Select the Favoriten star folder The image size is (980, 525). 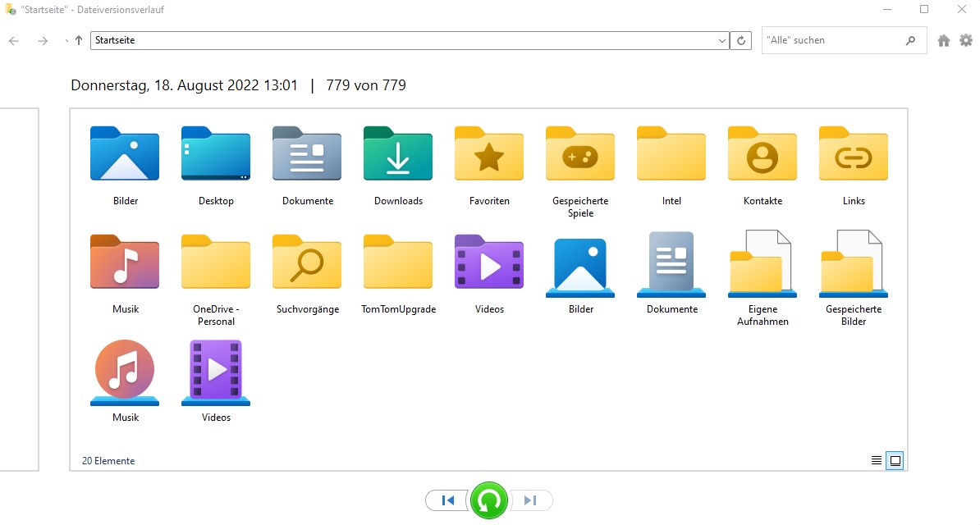click(x=489, y=166)
